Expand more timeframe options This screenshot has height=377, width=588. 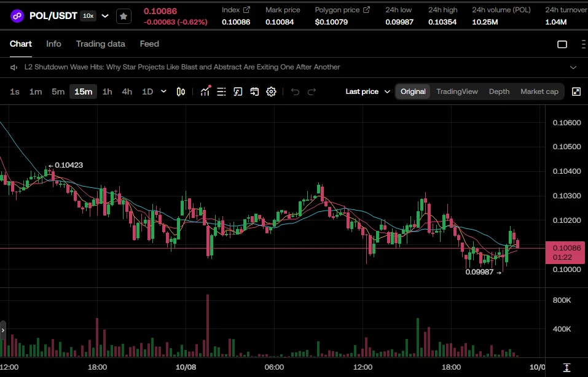pyautogui.click(x=163, y=91)
